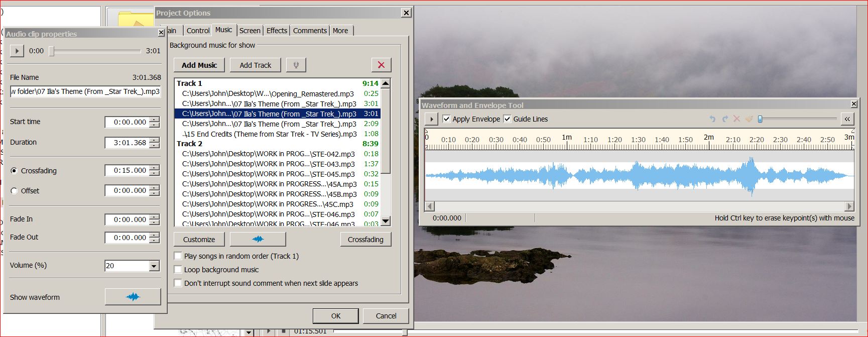Click the Add Music button
The width and height of the screenshot is (868, 337).
pos(199,65)
